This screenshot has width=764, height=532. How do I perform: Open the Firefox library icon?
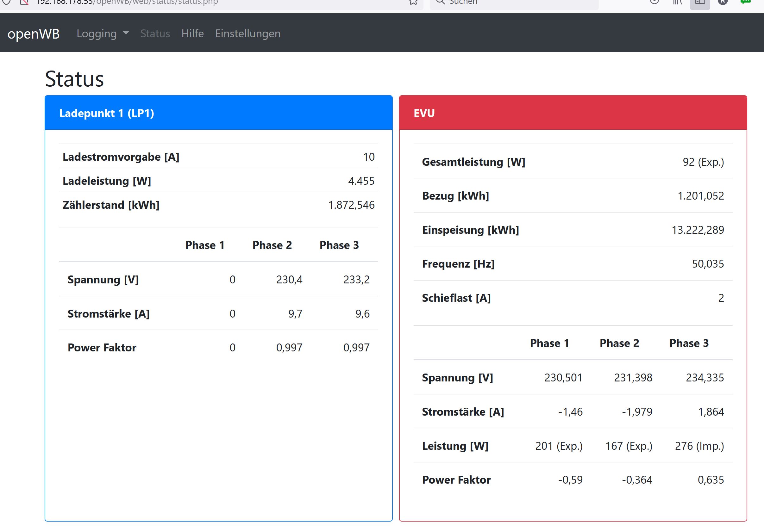[677, 2]
